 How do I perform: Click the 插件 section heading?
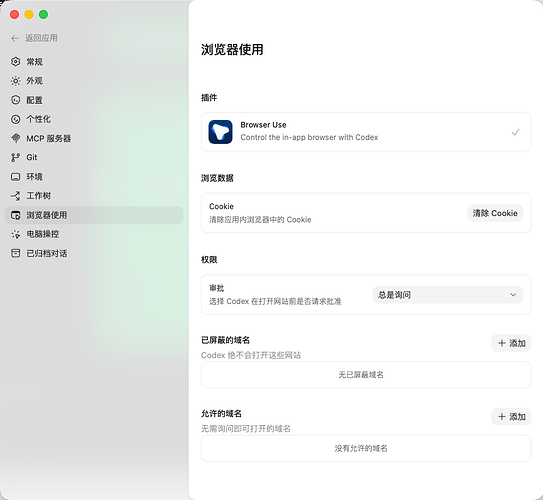209,98
